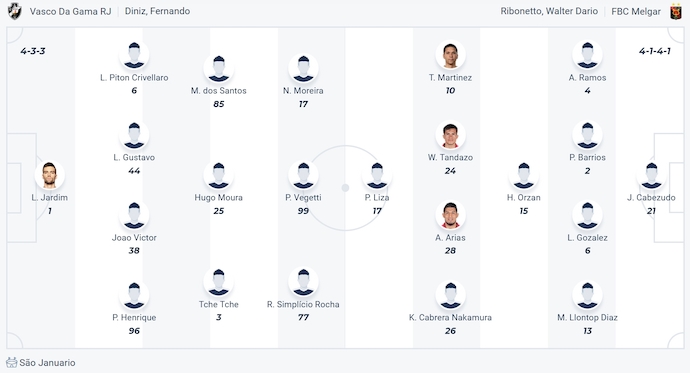Screen dimensions: 690x373
Task: Open coach Diniz, Fernando profile
Action: point(158,11)
